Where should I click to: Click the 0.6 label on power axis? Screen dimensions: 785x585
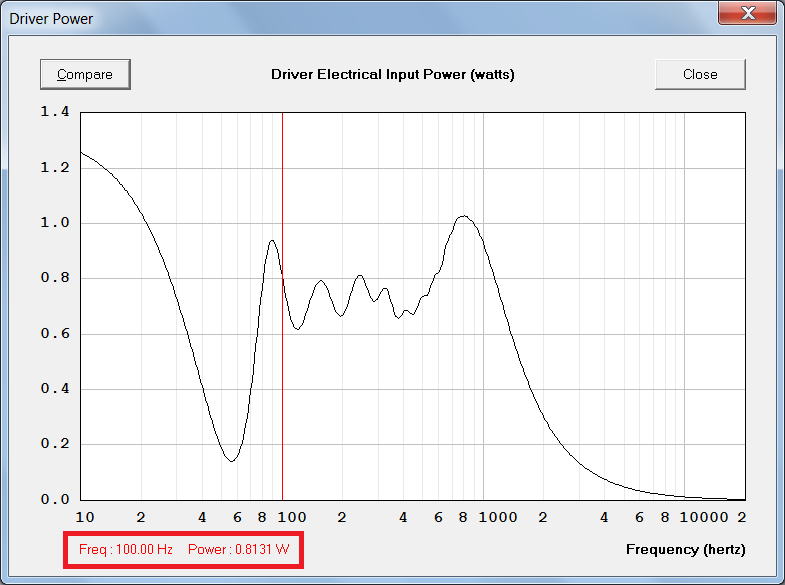55,333
